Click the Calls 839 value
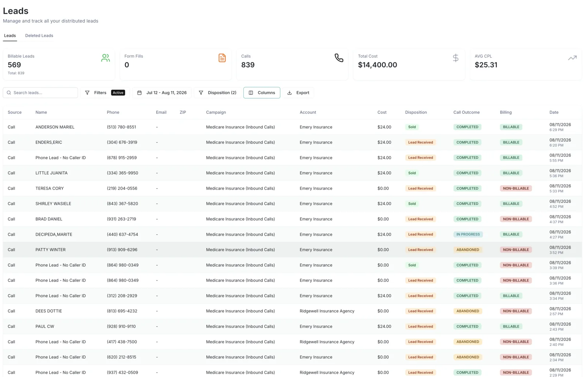This screenshot has width=588, height=377. [x=248, y=65]
